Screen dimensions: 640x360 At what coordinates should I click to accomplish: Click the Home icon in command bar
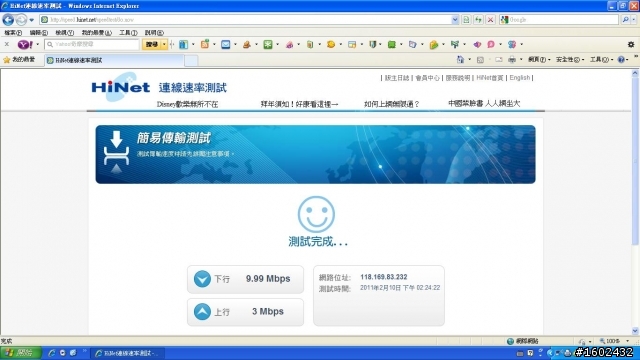460,60
